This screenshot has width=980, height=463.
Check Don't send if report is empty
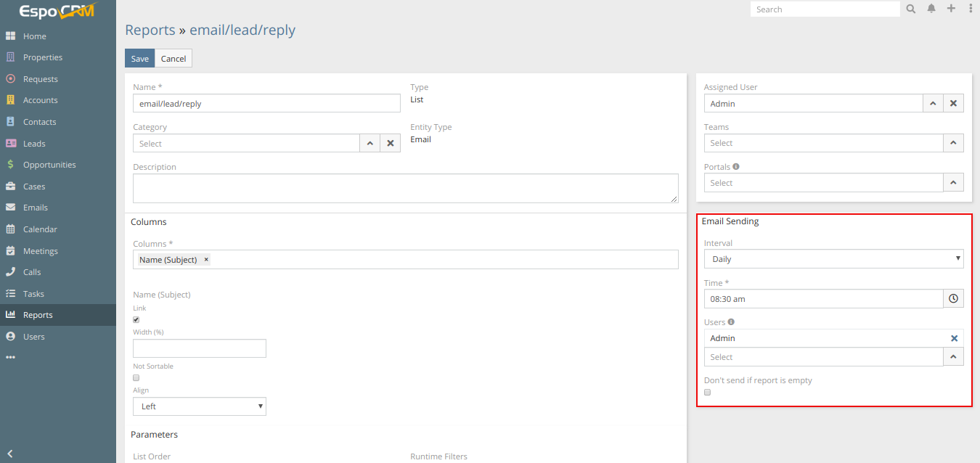pos(708,393)
